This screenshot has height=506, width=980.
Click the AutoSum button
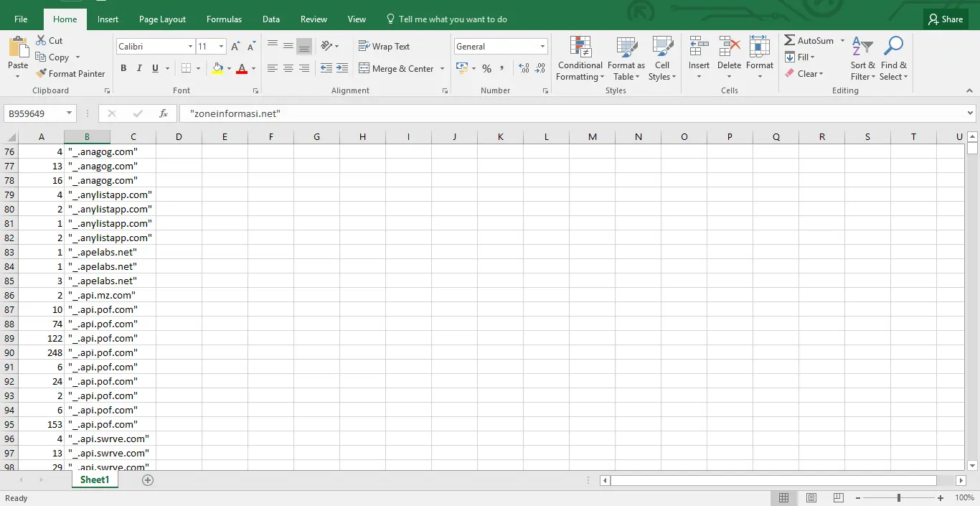point(809,41)
